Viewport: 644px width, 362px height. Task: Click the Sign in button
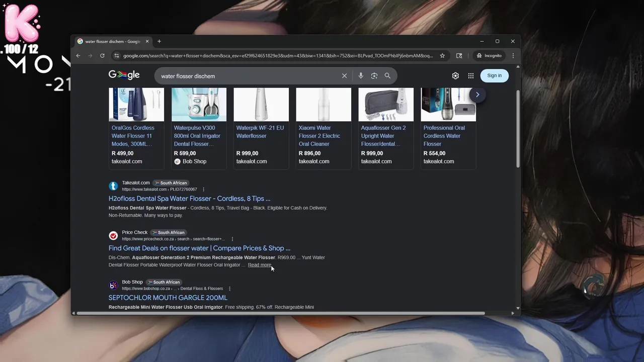point(494,75)
